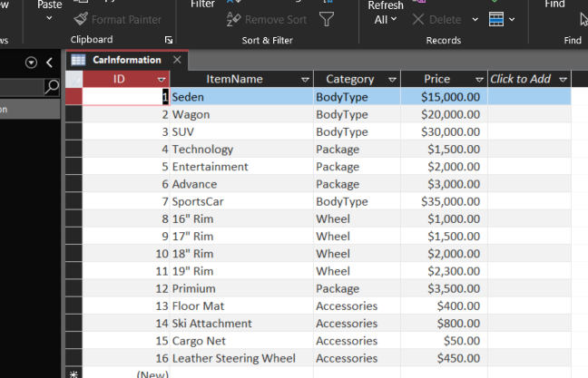Click the $400.00 price cell
The height and width of the screenshot is (378, 588).
point(444,305)
